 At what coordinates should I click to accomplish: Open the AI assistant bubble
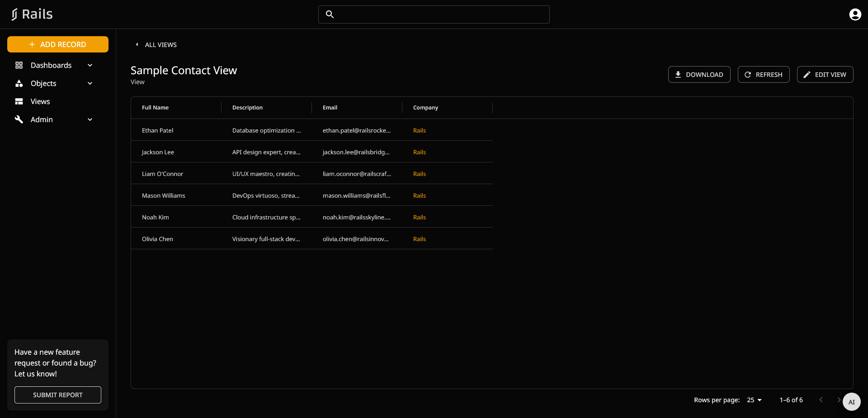[x=851, y=402]
